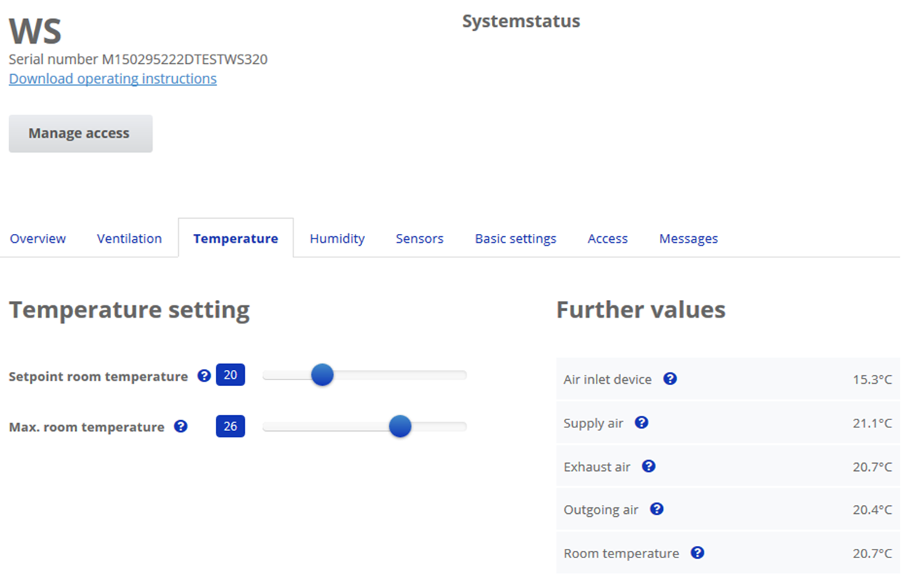Click the Manage access button

(x=80, y=134)
